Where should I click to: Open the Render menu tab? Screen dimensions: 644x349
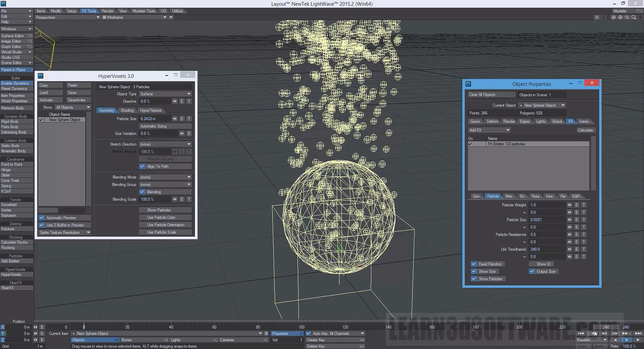(x=108, y=11)
